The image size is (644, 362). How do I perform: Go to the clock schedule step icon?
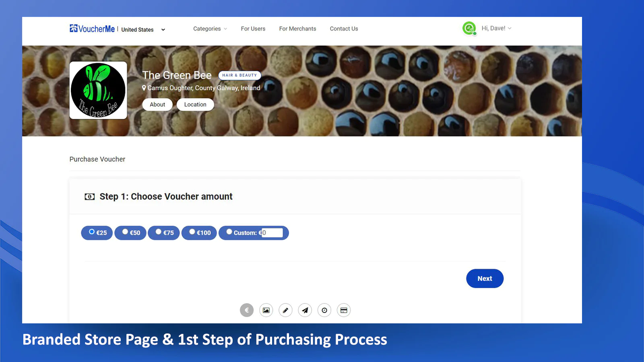(324, 310)
